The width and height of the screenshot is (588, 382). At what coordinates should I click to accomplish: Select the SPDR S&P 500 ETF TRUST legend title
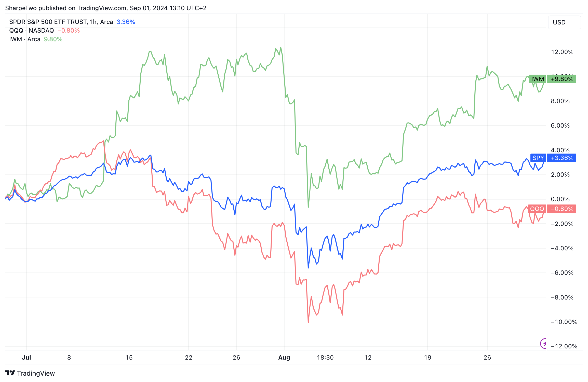click(61, 22)
